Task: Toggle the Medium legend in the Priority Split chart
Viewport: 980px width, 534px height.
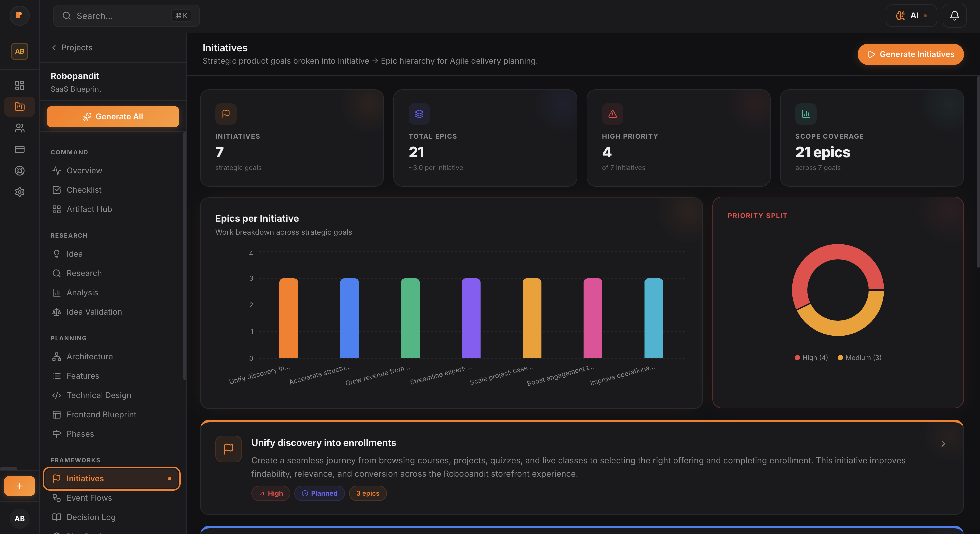Action: point(859,357)
